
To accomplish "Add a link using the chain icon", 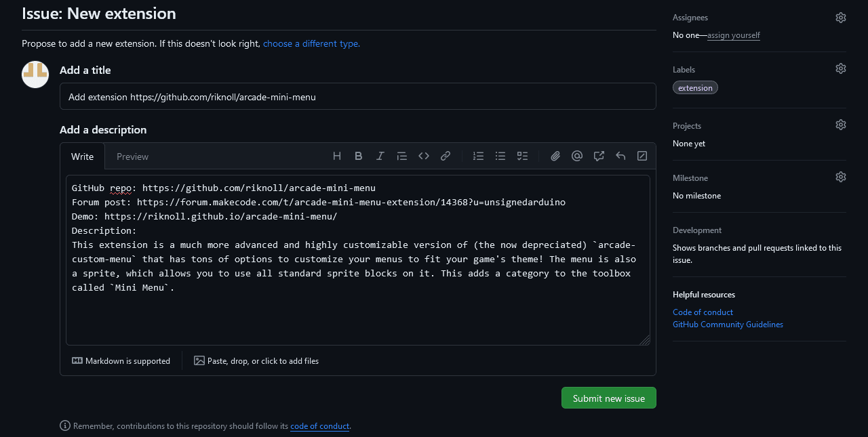I will coord(446,156).
